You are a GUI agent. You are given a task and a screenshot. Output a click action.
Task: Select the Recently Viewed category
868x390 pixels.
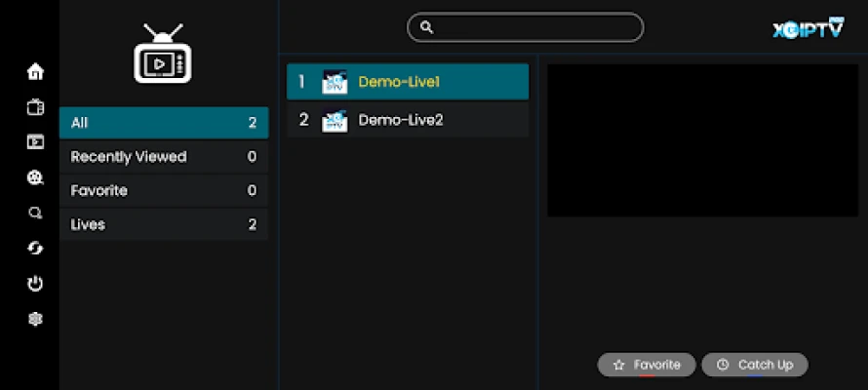(x=164, y=157)
